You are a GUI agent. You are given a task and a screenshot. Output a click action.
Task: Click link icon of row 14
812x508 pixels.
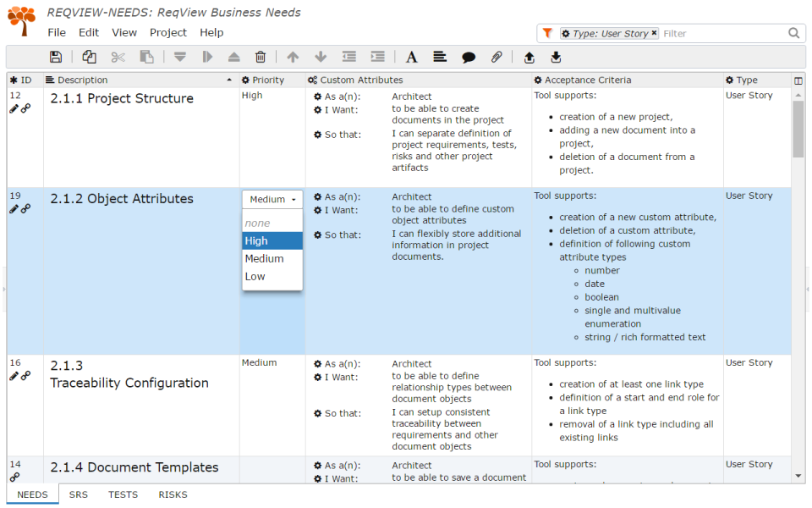click(14, 477)
